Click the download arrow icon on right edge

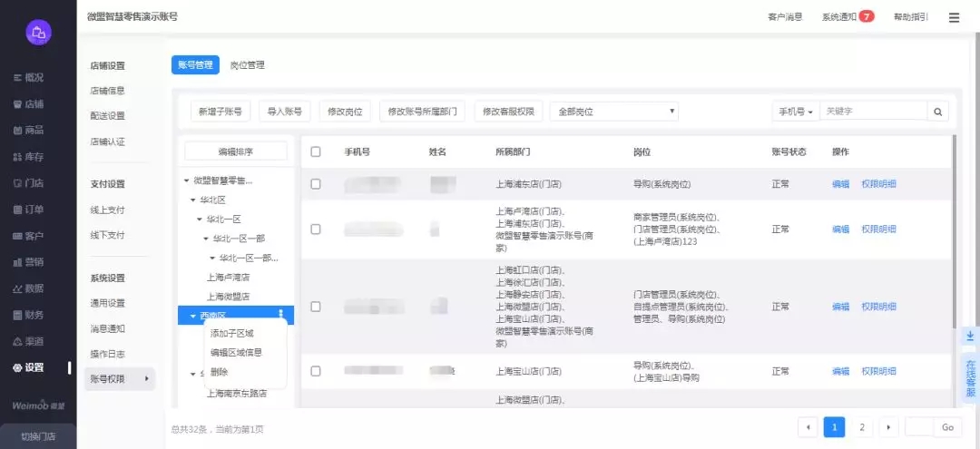click(970, 337)
